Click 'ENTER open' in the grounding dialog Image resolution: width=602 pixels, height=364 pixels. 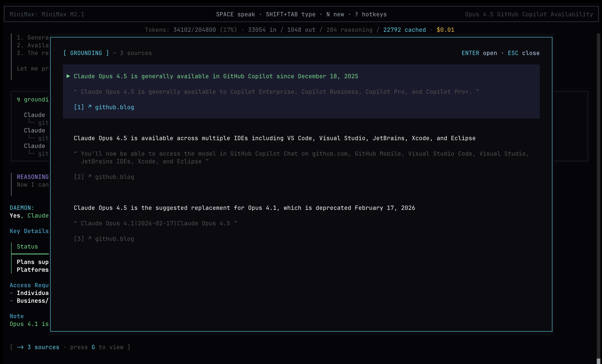tap(479, 53)
